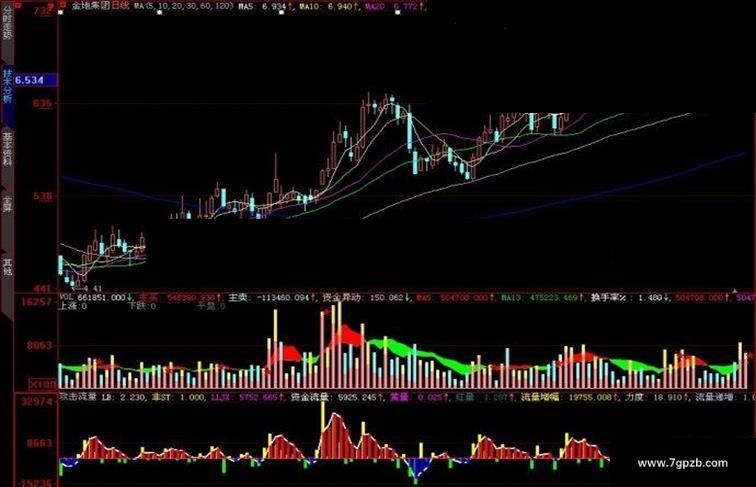Click the 441 price axis label
Screen dimensions: 756x487
click(x=42, y=288)
